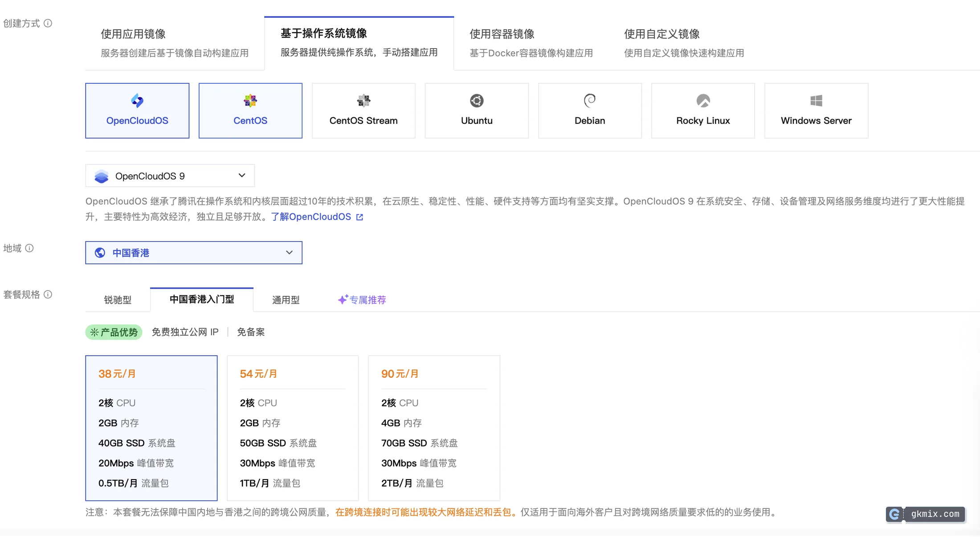980x537 pixels.
Task: Click the chevron of the 中国香港 dropdown
Action: click(x=289, y=253)
